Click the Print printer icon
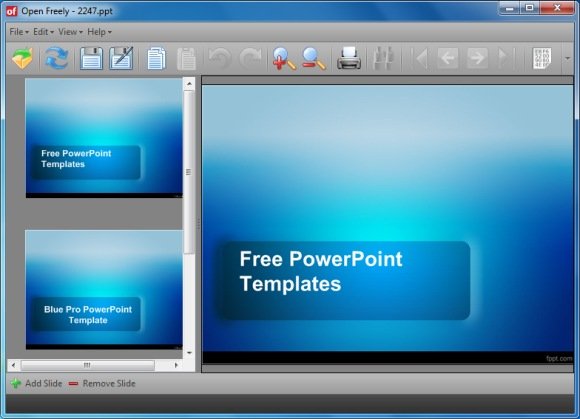The width and height of the screenshot is (580, 419). 349,58
